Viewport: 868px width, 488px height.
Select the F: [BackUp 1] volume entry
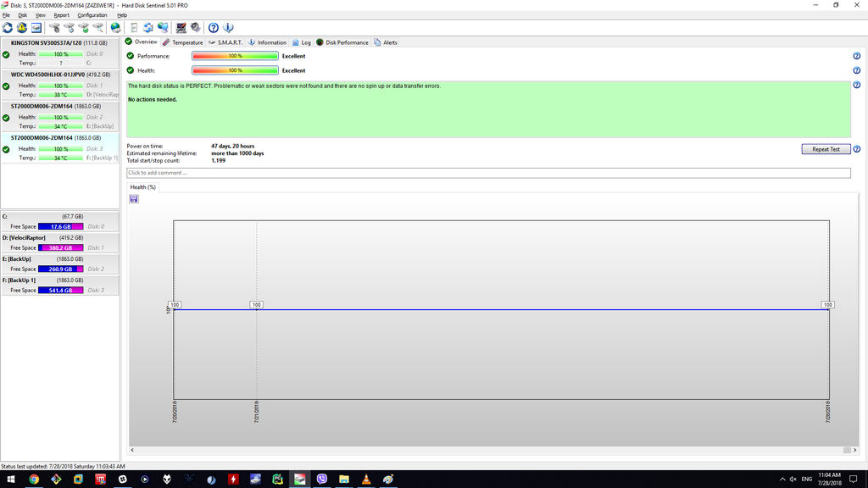point(60,285)
